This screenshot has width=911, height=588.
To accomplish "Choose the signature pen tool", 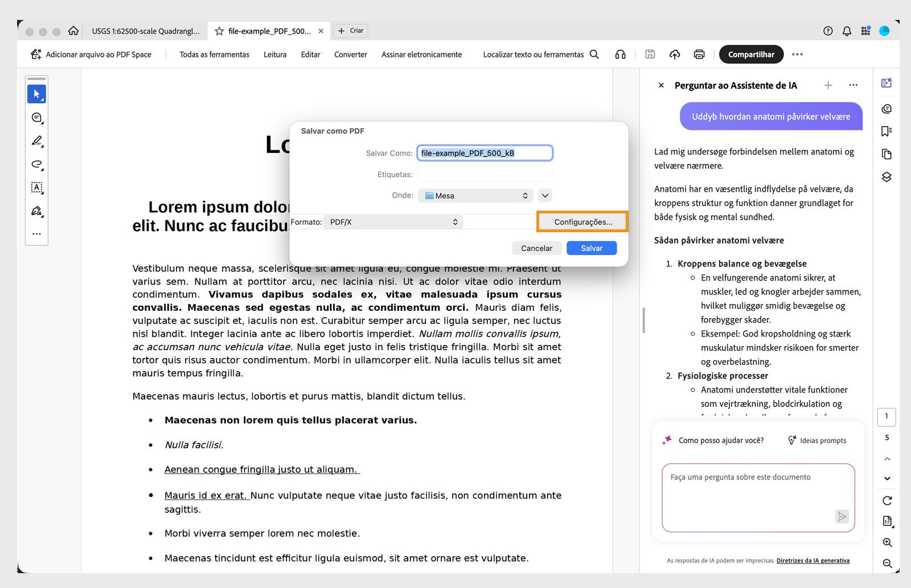I will tap(36, 211).
